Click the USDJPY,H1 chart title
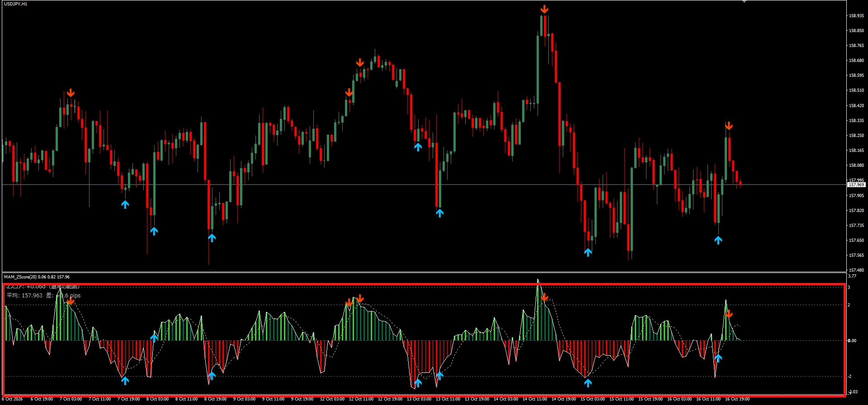The image size is (868, 405). pyautogui.click(x=16, y=4)
